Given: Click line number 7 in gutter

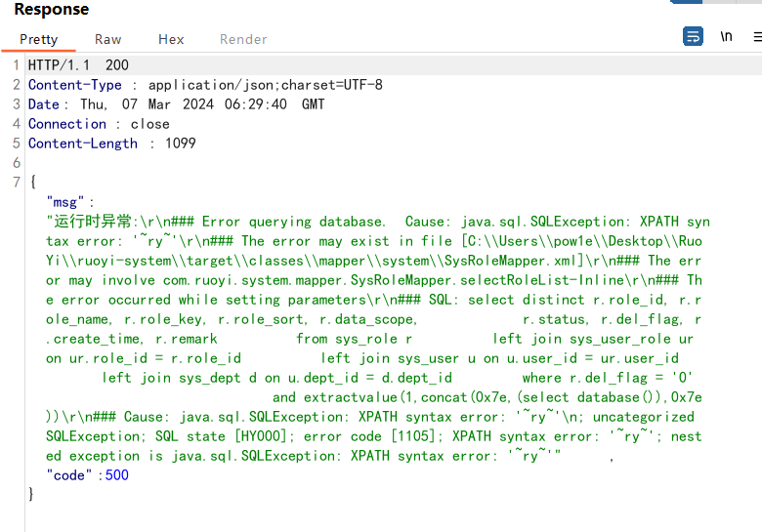Looking at the screenshot, I should pyautogui.click(x=17, y=182).
